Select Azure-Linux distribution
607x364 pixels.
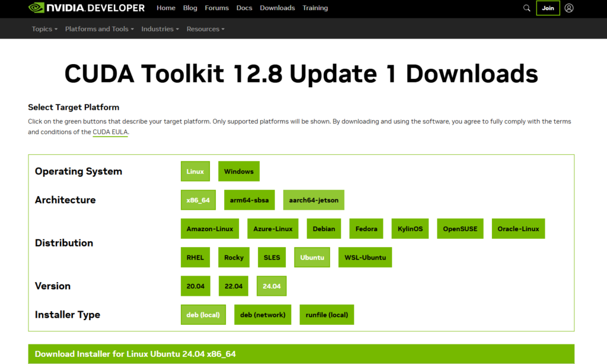[x=273, y=228]
